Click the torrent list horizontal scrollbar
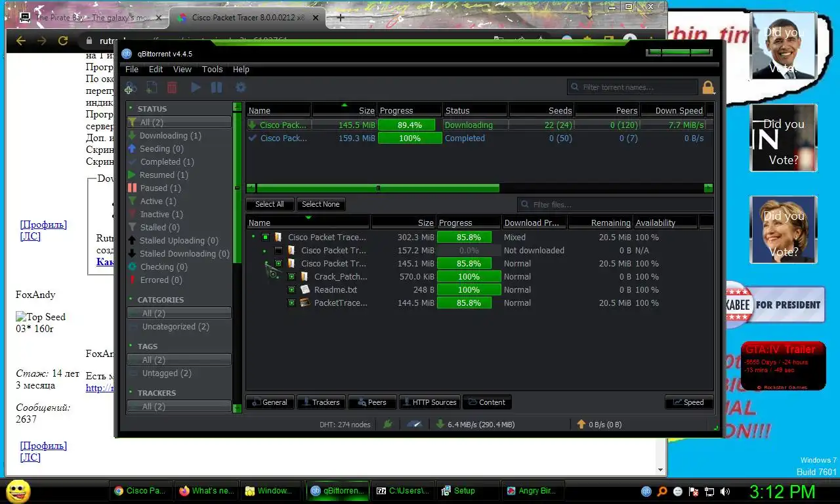 (x=378, y=188)
